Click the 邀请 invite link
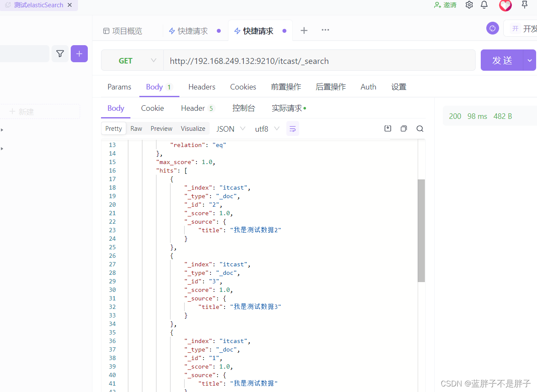The image size is (537, 392). [445, 4]
